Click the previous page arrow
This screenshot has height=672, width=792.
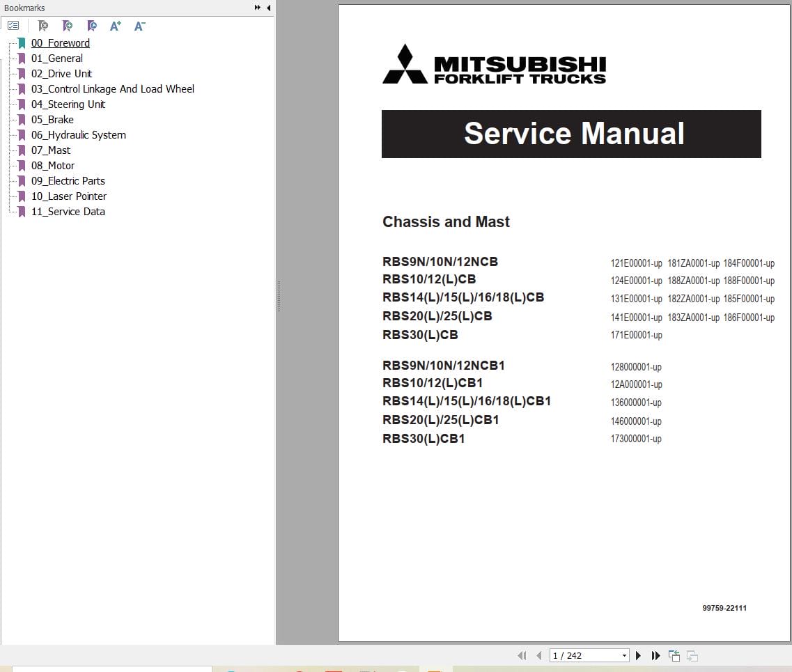tap(538, 655)
